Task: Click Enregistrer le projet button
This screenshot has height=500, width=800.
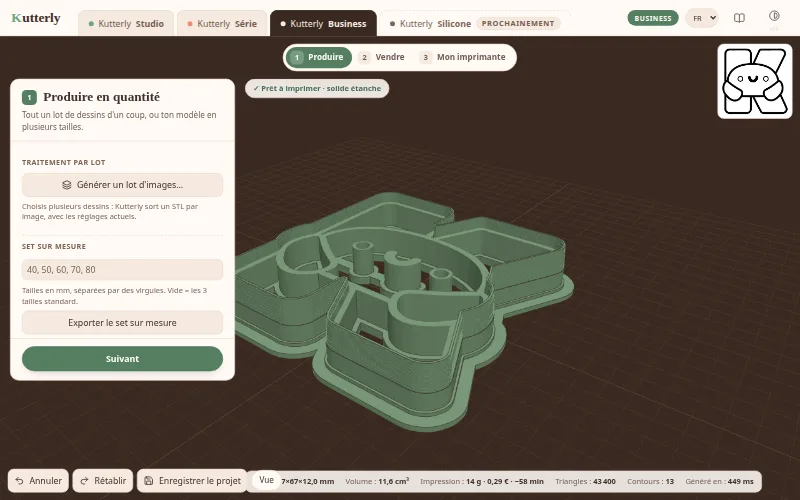Action: pyautogui.click(x=192, y=481)
